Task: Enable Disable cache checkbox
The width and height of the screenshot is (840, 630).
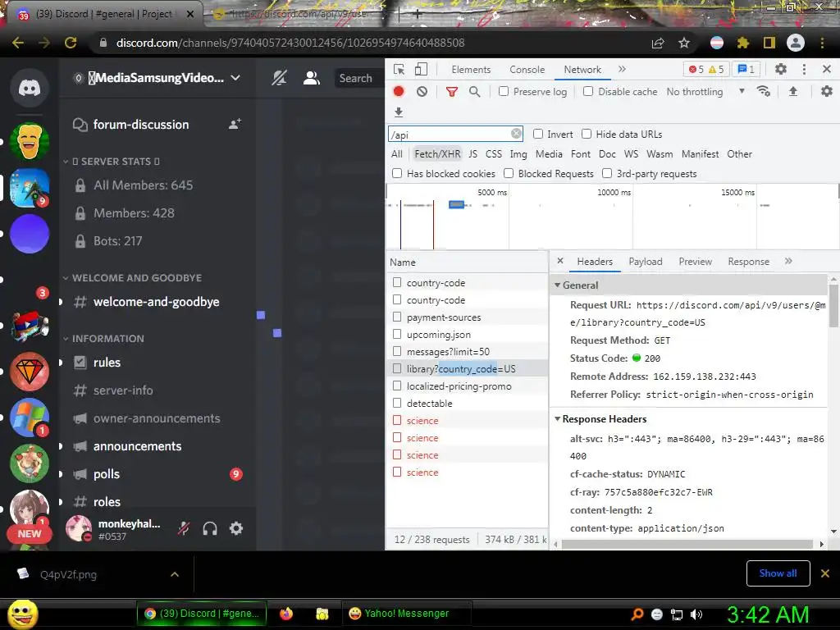Action: [x=588, y=92]
